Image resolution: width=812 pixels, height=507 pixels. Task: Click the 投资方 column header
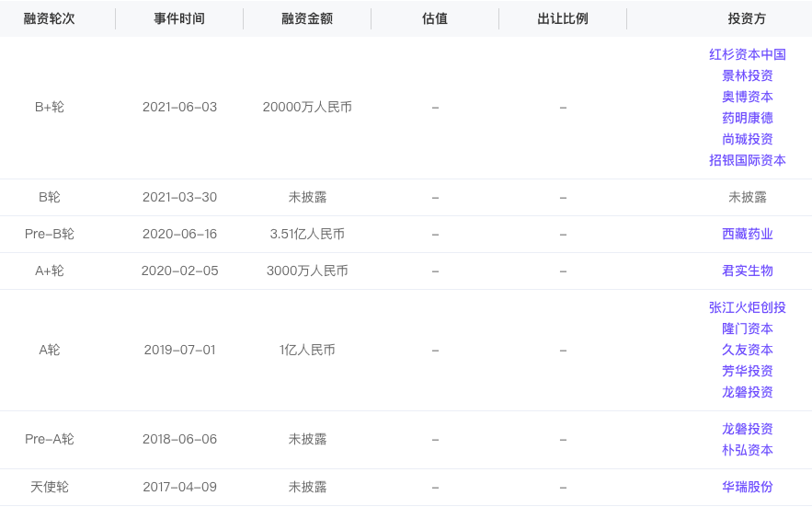coord(746,18)
